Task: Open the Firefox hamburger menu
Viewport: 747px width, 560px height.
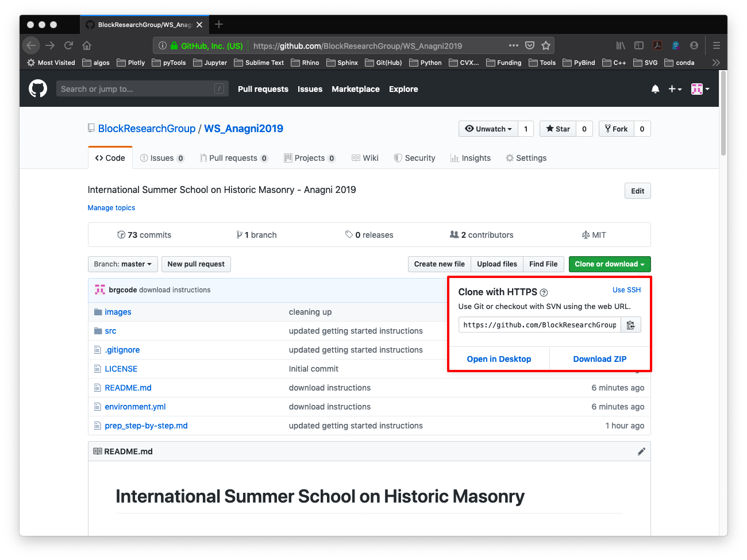Action: click(x=717, y=45)
